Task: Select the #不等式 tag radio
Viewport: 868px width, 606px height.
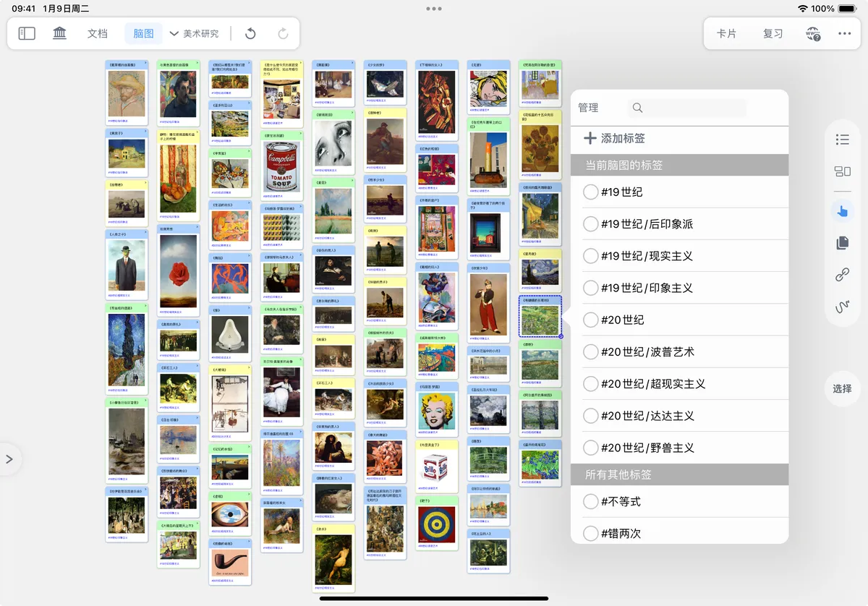Action: (590, 502)
